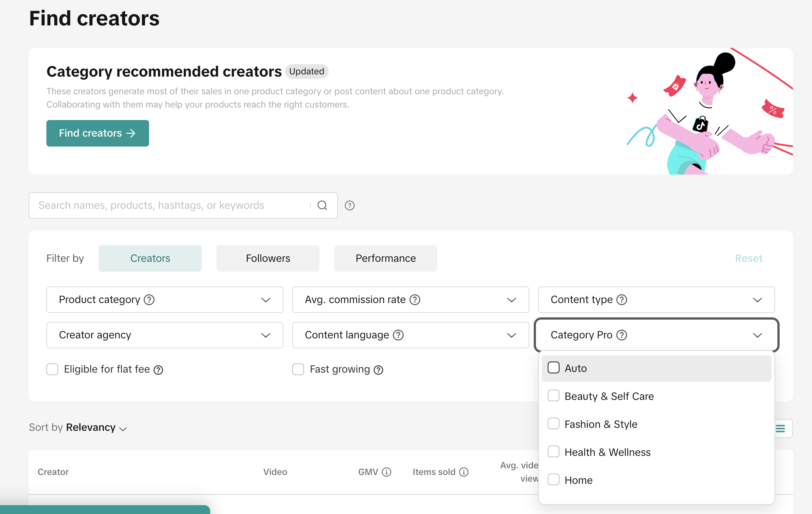Switch to the Performance filter tab
This screenshot has height=514, width=812.
385,258
